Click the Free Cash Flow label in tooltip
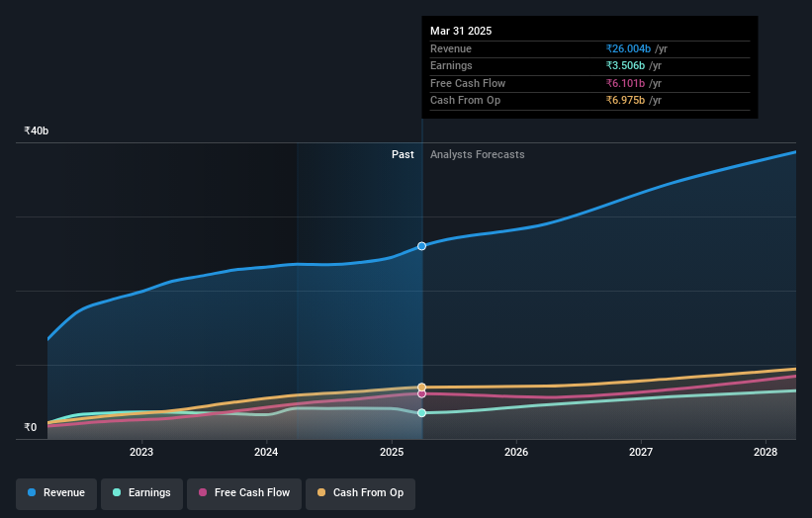Screen dimensions: 812x518 tap(468, 83)
